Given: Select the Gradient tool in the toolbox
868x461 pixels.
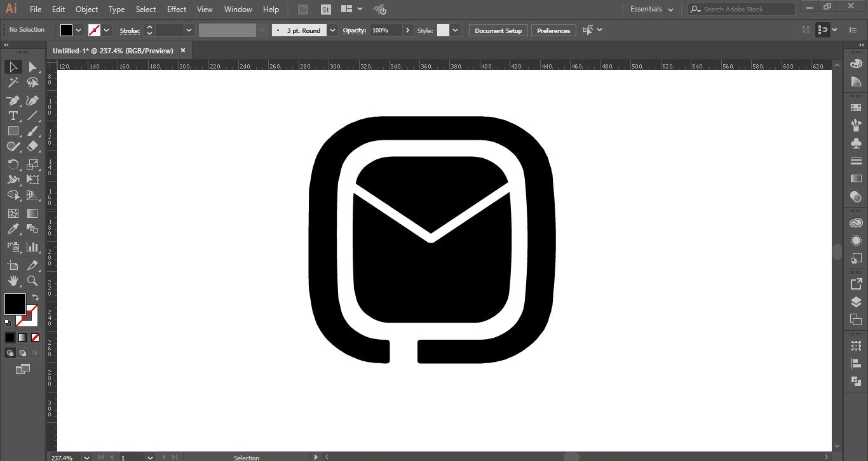Looking at the screenshot, I should pos(32,213).
